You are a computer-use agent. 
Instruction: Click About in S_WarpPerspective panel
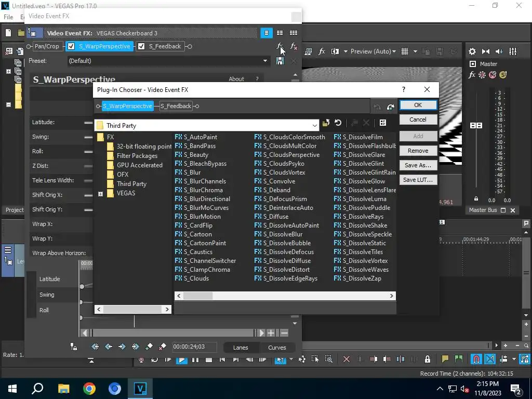(236, 79)
